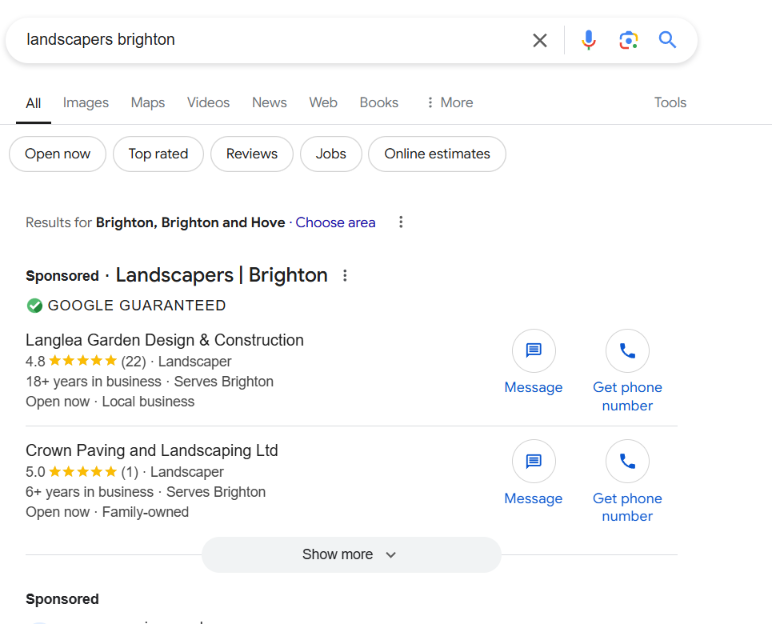The height and width of the screenshot is (624, 772).
Task: Expand the Show more listings button
Action: tap(350, 554)
